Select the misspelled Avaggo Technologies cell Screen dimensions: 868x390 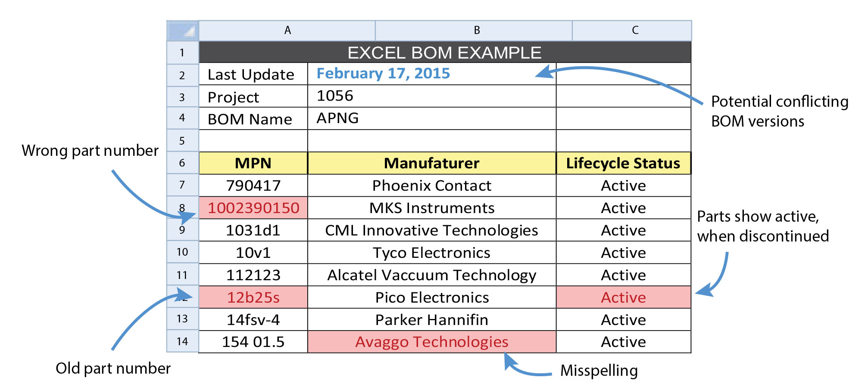pos(432,342)
